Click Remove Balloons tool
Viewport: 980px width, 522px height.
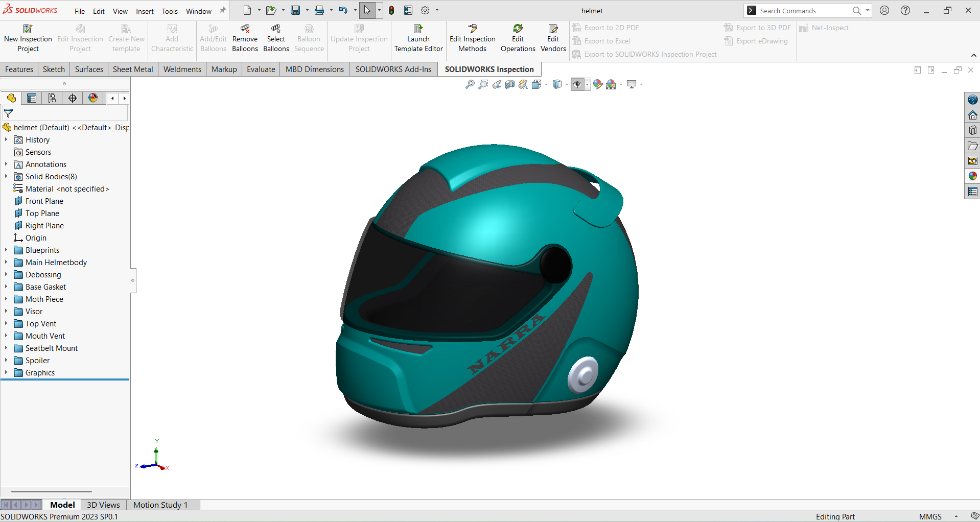245,38
